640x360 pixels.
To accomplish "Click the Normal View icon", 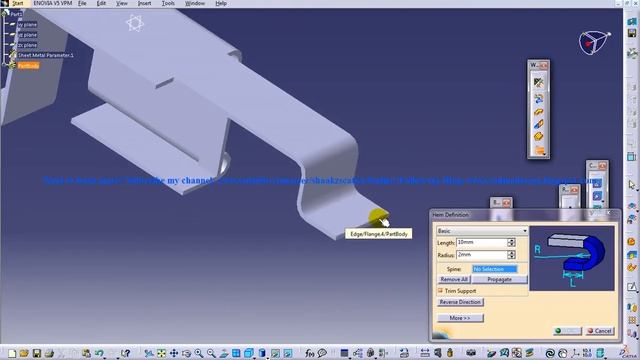I will coord(224,353).
